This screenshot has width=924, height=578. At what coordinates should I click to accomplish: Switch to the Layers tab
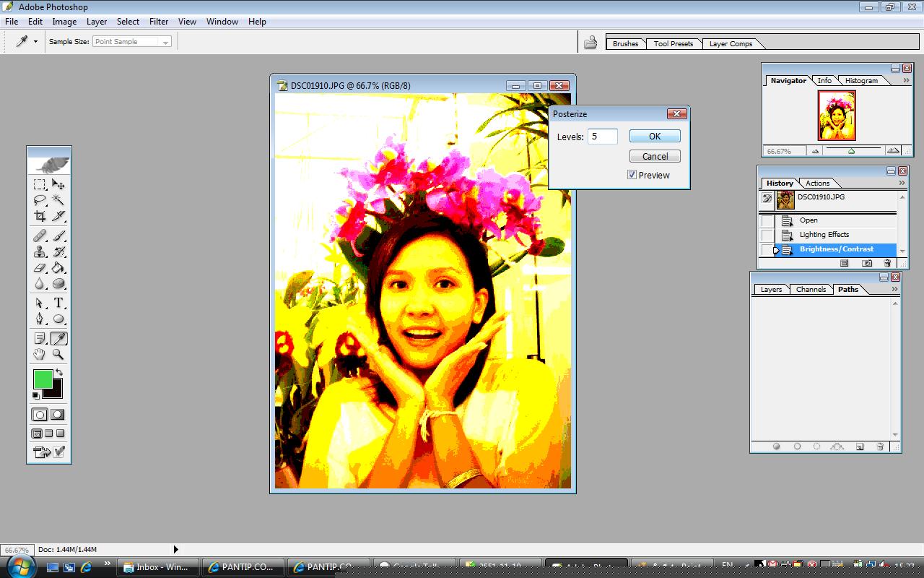point(771,289)
